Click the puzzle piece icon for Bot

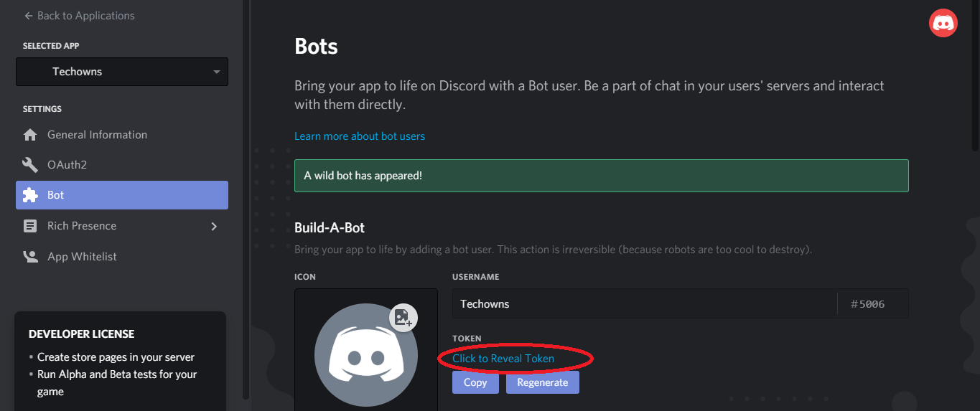(30, 195)
